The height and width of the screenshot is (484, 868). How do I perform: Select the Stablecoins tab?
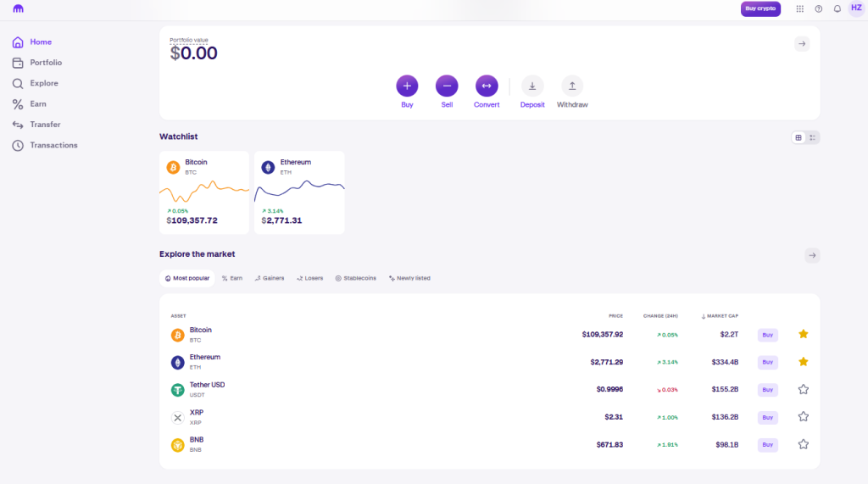(x=356, y=278)
